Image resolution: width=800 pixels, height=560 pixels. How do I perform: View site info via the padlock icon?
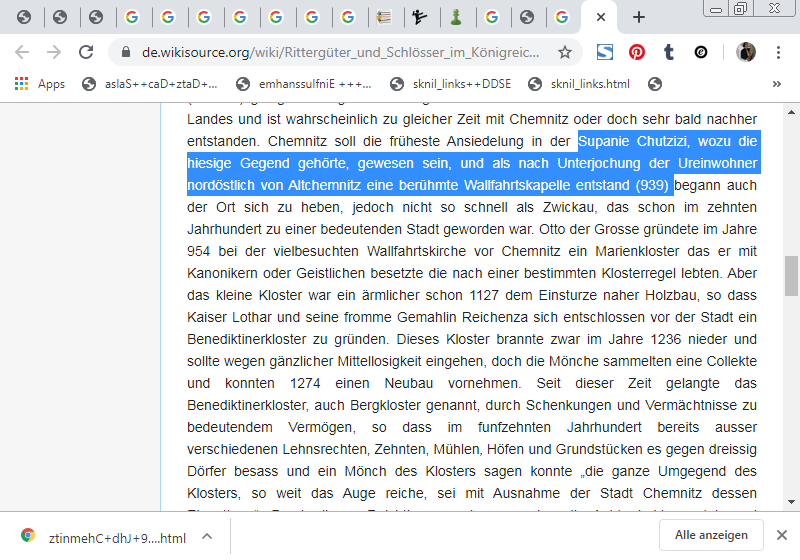click(126, 52)
